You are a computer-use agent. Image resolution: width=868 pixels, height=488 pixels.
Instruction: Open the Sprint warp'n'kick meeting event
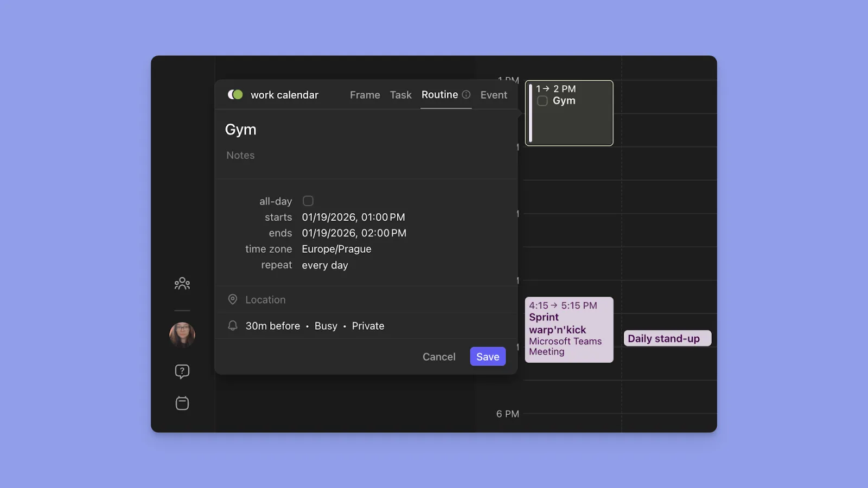pyautogui.click(x=569, y=330)
